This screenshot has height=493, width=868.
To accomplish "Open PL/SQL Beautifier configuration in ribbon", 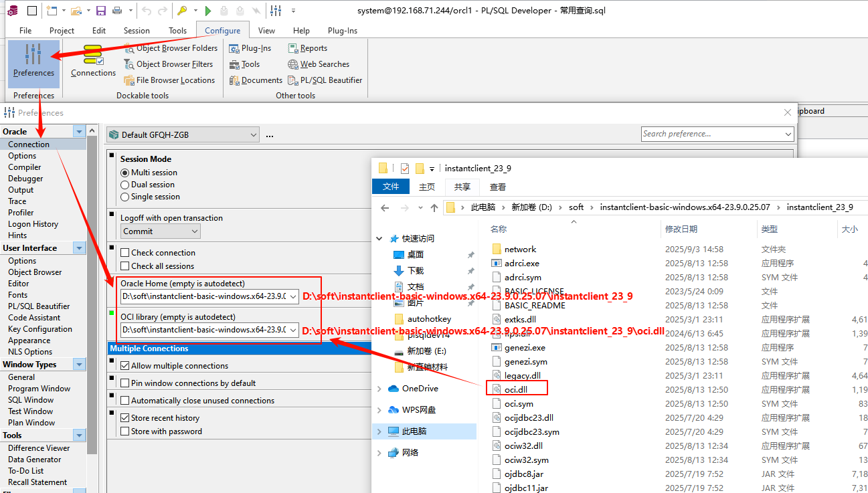I will pyautogui.click(x=325, y=80).
